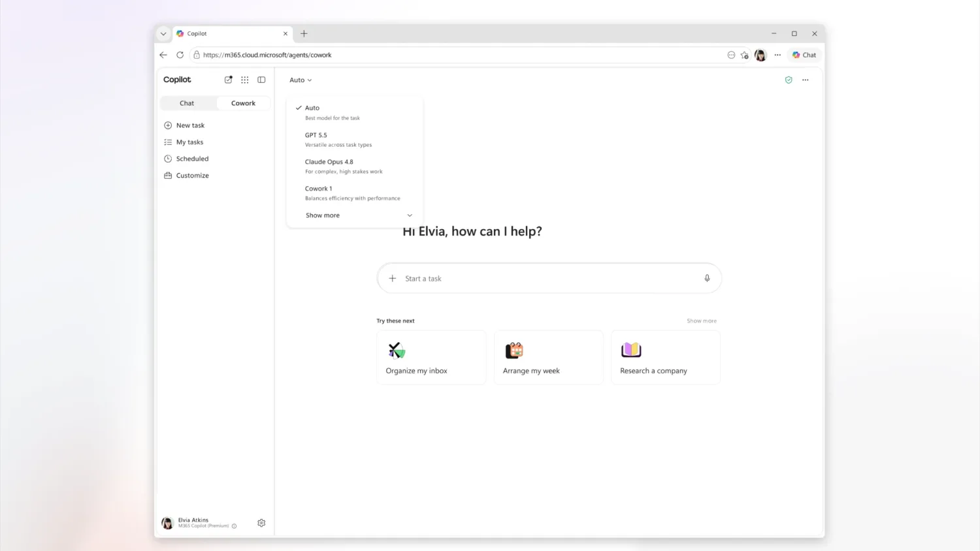The width and height of the screenshot is (980, 551).
Task: Open the apps grid icon
Action: tap(244, 80)
